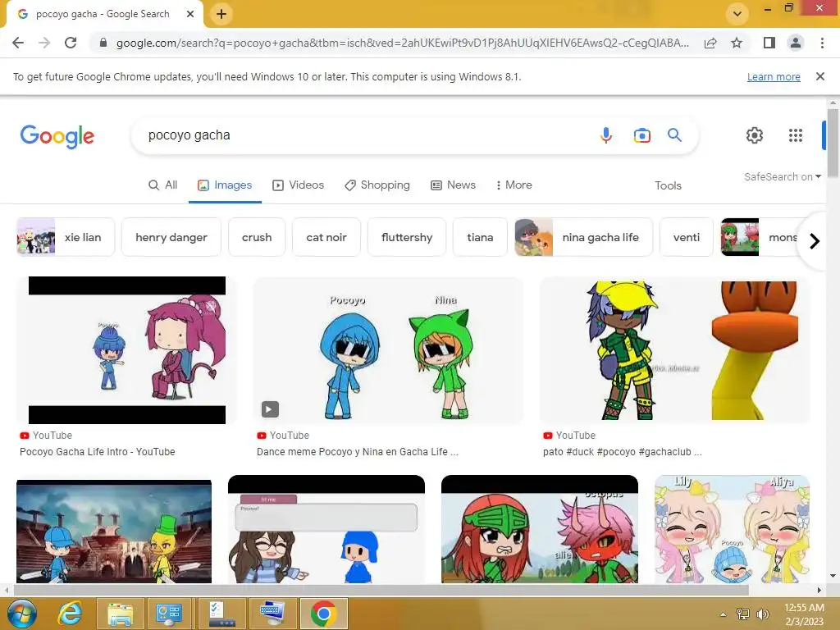The width and height of the screenshot is (840, 630).
Task: Open the Windows Start menu
Action: pyautogui.click(x=22, y=614)
